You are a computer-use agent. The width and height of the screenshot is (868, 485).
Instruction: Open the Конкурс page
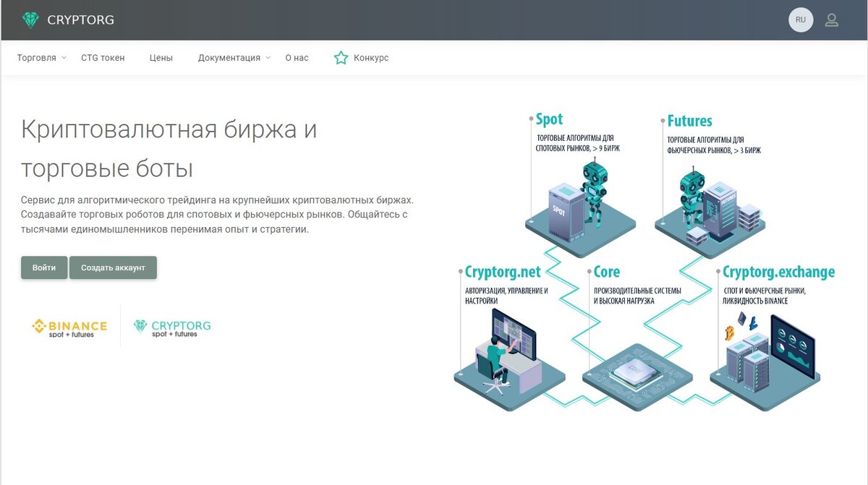click(x=371, y=58)
